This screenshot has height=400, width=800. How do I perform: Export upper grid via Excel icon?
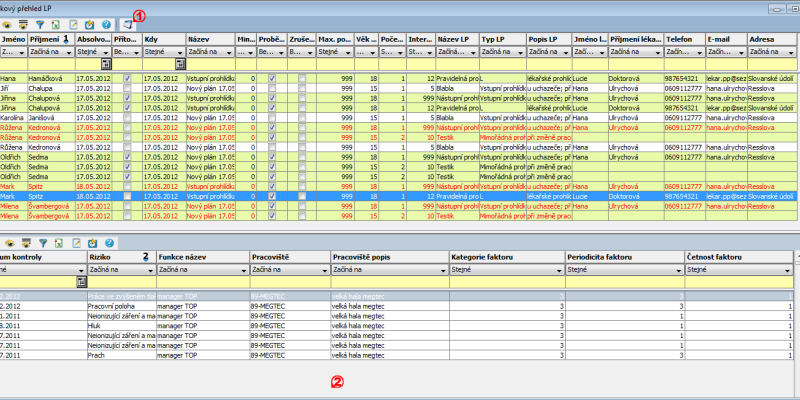[55, 23]
